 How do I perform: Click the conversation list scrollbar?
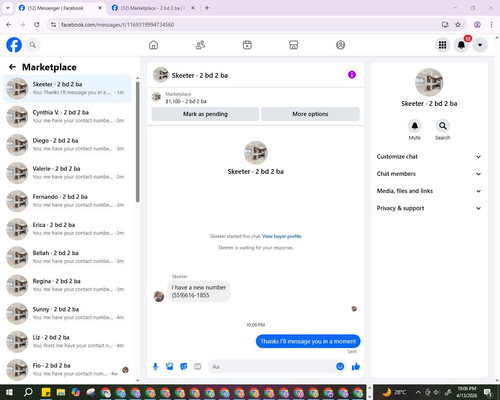click(x=137, y=142)
